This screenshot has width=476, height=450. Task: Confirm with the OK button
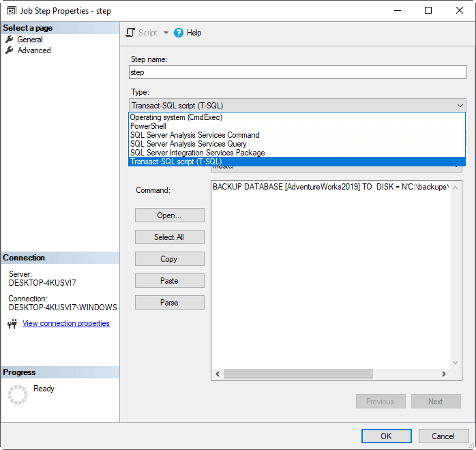tap(387, 436)
